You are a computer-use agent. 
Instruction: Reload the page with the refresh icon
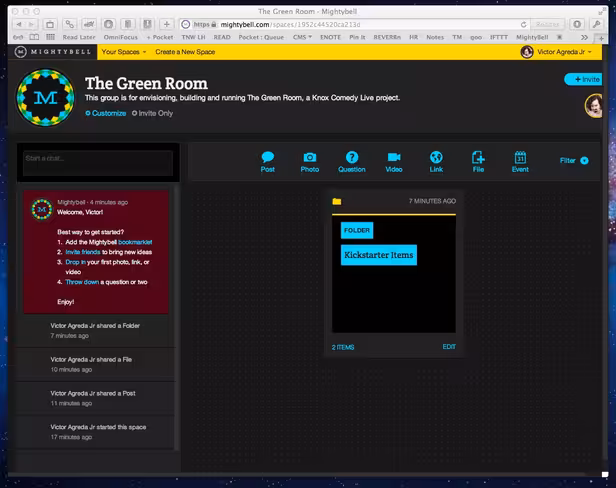click(x=523, y=24)
